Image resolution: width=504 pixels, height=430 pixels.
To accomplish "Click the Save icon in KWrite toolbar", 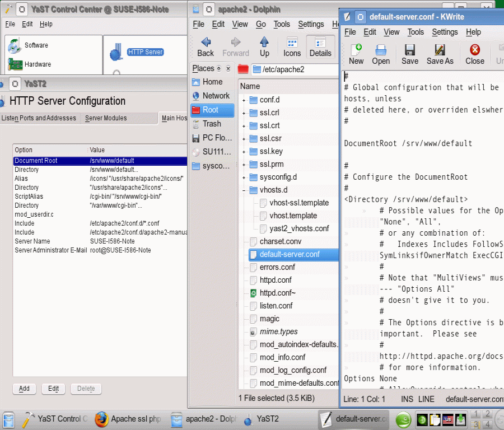I will 410,54.
